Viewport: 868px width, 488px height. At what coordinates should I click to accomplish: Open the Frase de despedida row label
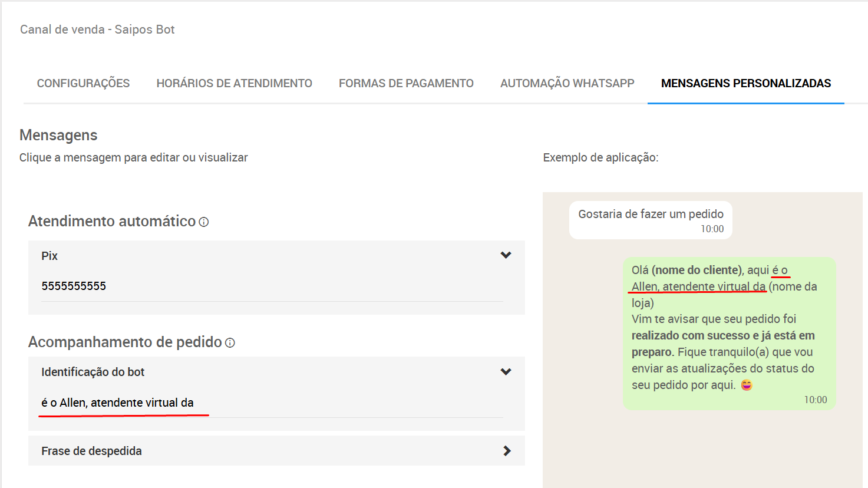coord(91,451)
